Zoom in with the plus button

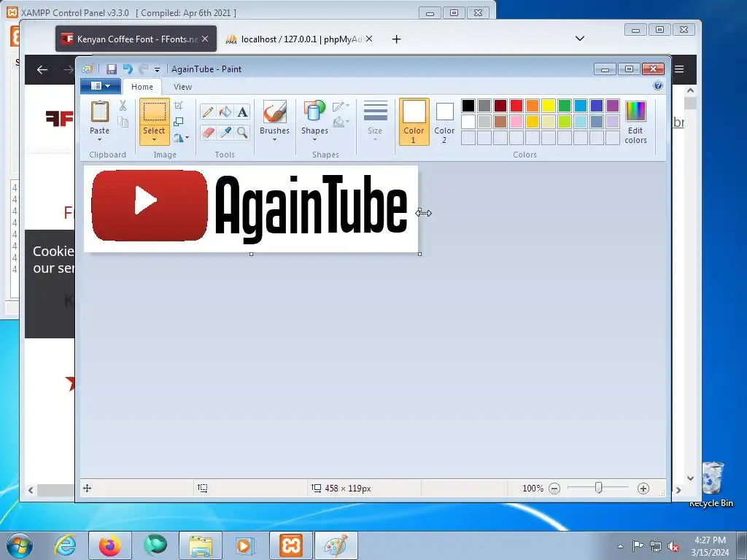pos(643,489)
